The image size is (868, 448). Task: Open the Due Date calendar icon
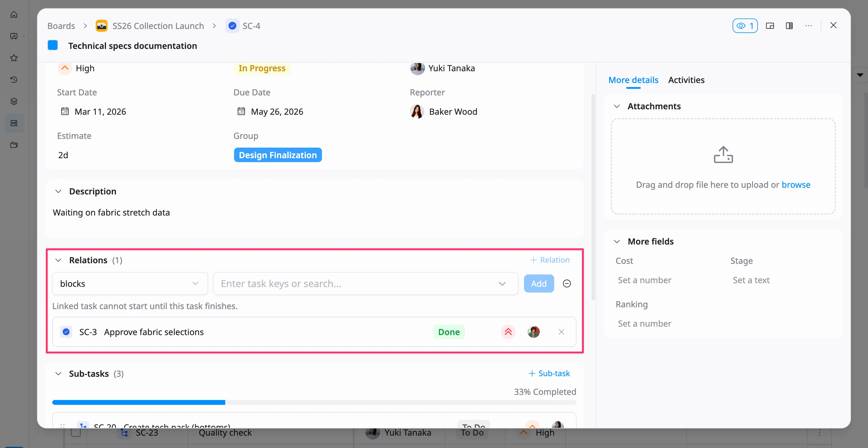(x=241, y=111)
